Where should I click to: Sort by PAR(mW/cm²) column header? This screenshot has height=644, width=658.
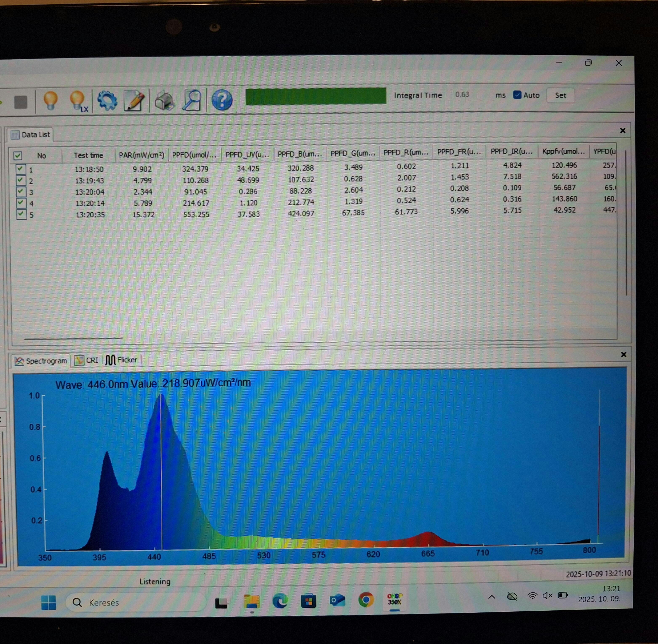[x=141, y=155]
